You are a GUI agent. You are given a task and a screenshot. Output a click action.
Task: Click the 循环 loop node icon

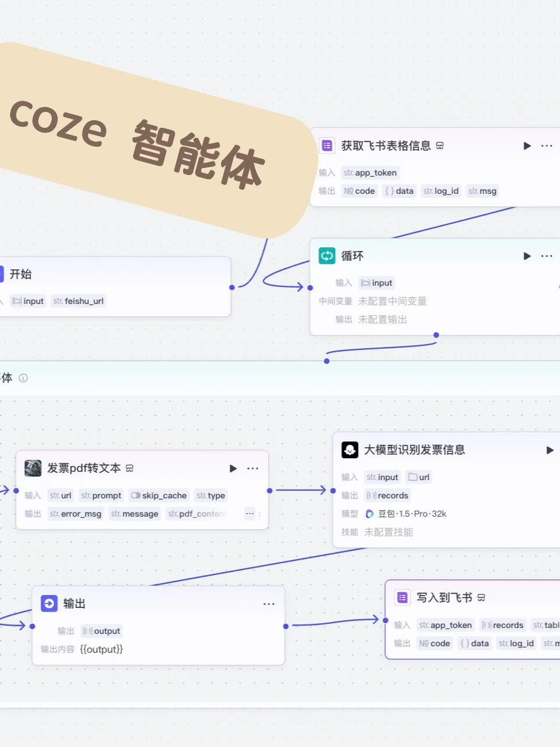click(x=327, y=256)
